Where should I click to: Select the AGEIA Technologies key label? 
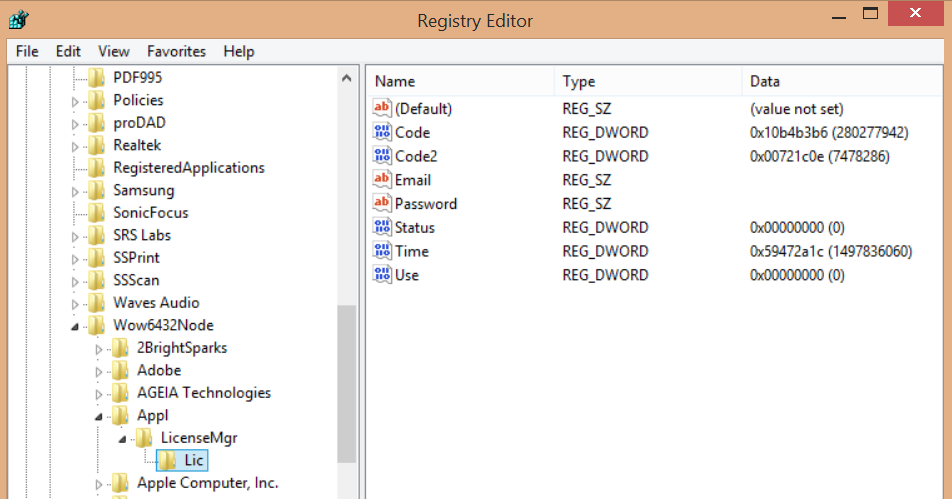pyautogui.click(x=203, y=393)
